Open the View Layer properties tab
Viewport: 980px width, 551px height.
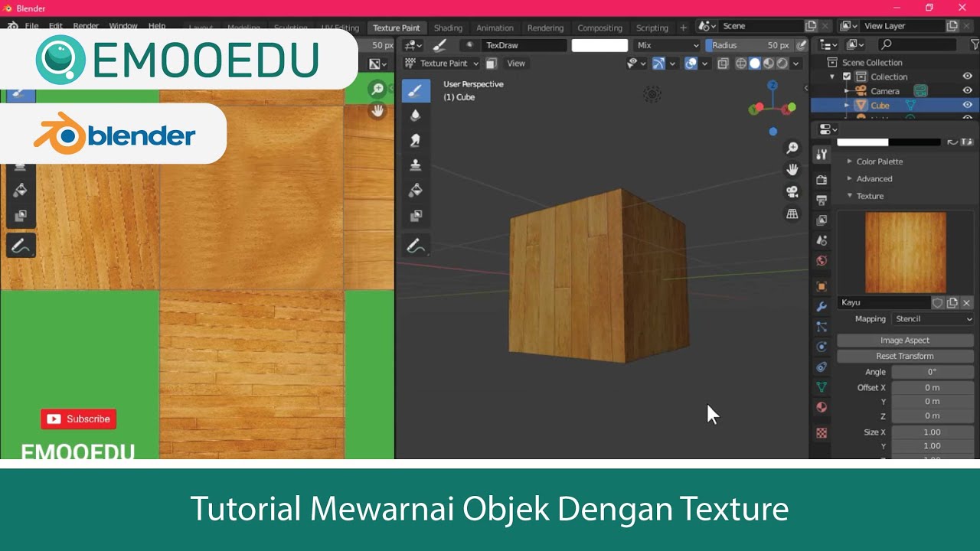(x=822, y=220)
